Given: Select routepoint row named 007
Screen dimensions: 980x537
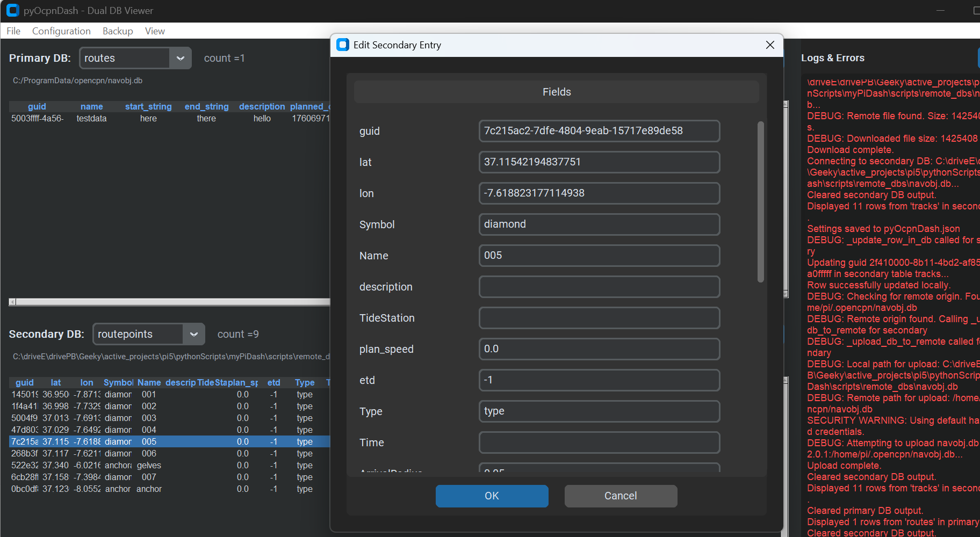Looking at the screenshot, I should click(x=170, y=477).
